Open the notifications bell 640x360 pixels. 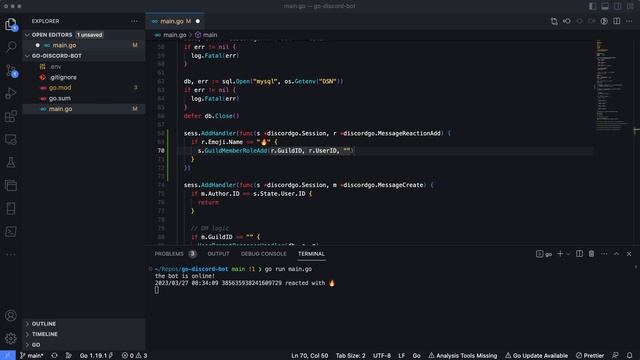(629, 356)
